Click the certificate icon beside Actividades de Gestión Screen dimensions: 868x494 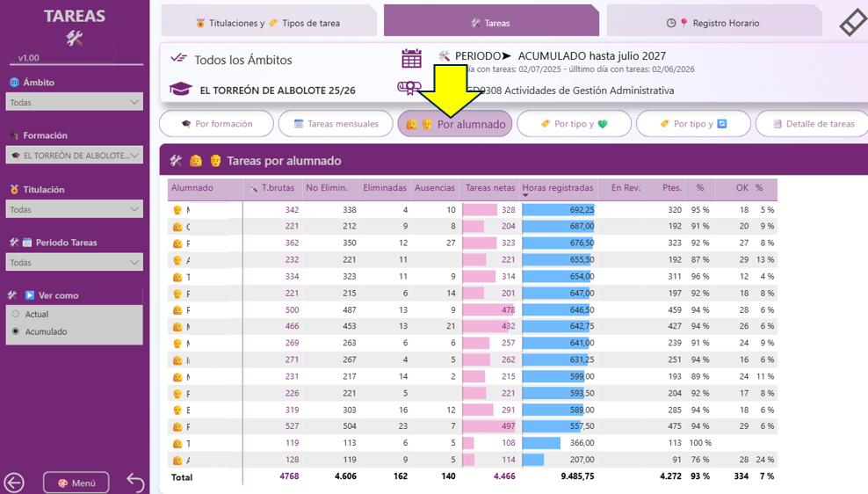(x=409, y=88)
